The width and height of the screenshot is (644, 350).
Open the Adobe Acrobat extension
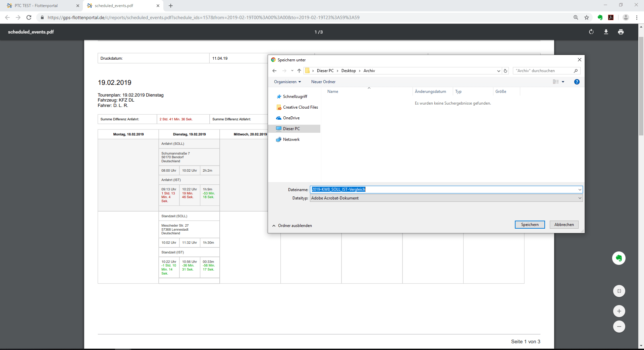coord(611,17)
